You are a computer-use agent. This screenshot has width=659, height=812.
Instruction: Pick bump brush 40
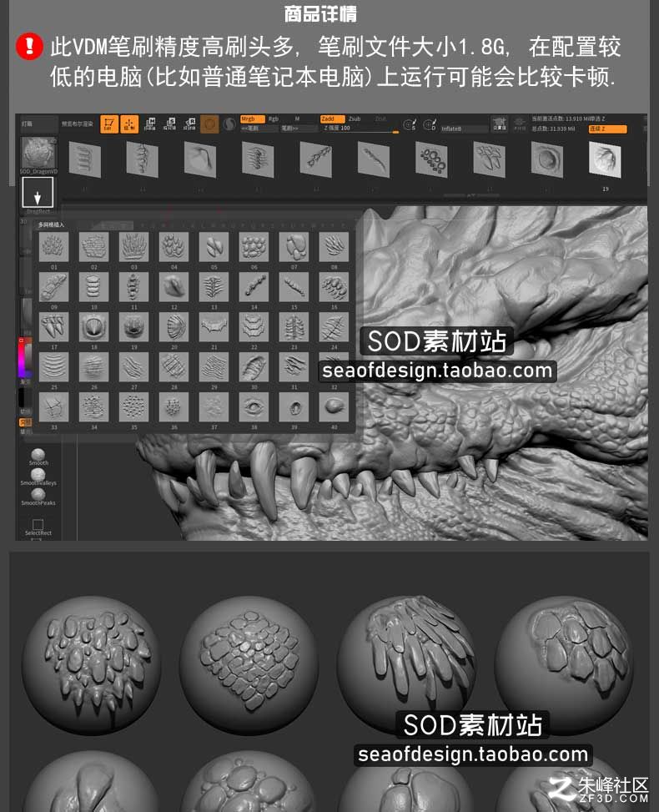coord(334,407)
